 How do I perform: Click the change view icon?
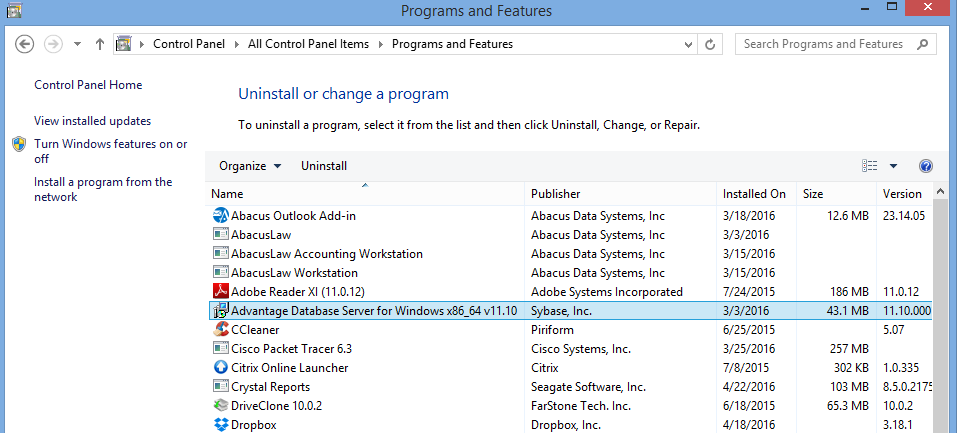point(870,166)
